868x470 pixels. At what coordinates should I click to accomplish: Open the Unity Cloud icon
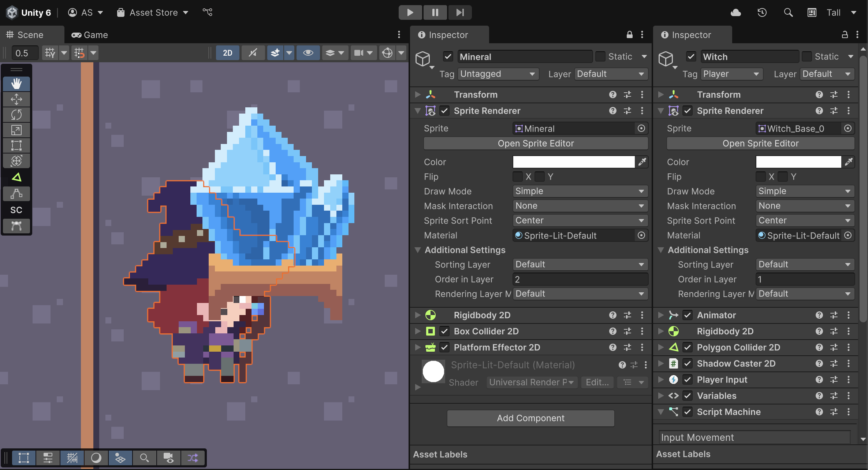click(x=735, y=12)
